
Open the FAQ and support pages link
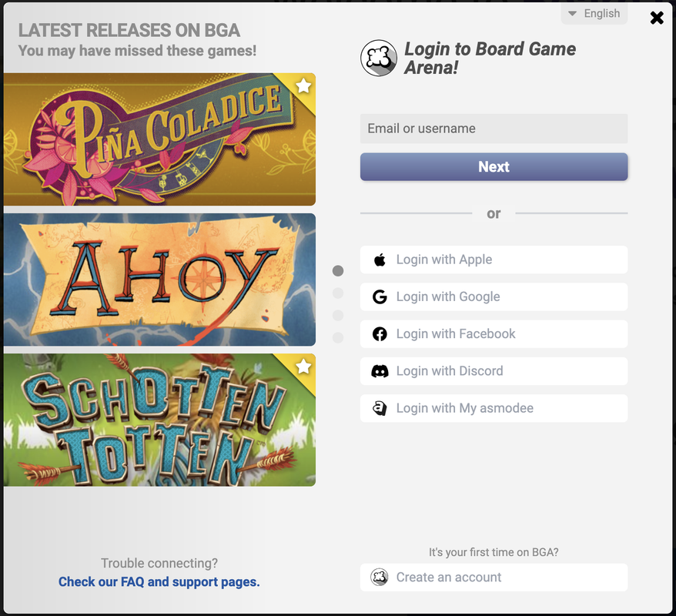(159, 582)
